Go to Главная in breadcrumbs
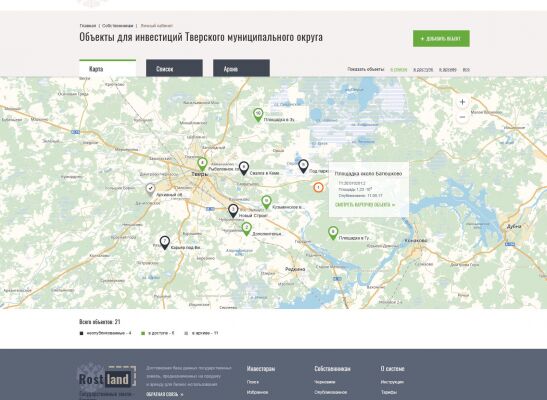 pos(88,26)
